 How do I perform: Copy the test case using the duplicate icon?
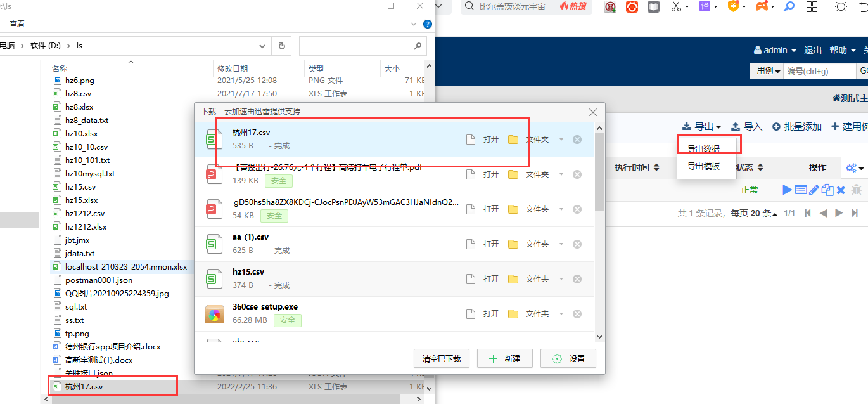[827, 190]
